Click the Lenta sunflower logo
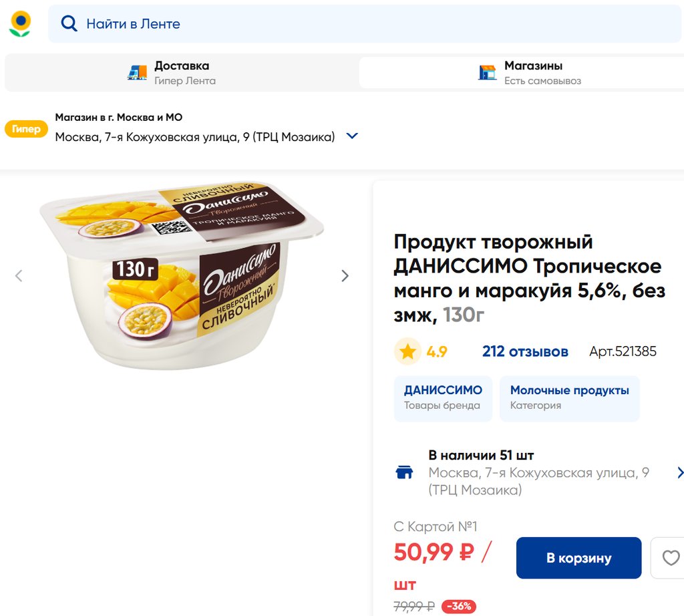 (20, 23)
